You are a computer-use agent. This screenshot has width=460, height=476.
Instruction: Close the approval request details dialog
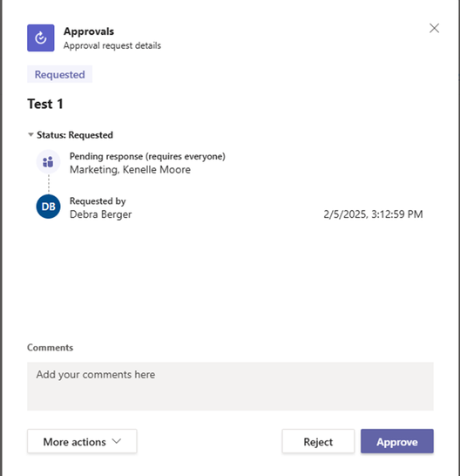point(434,28)
